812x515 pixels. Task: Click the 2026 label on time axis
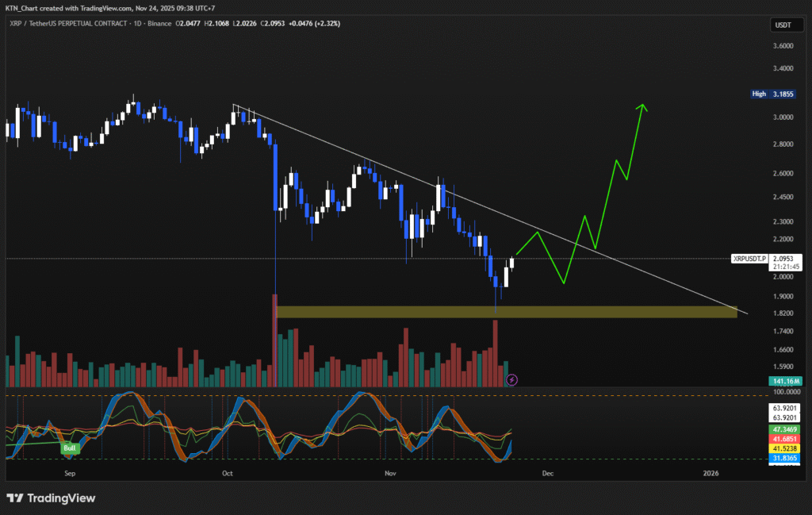710,474
